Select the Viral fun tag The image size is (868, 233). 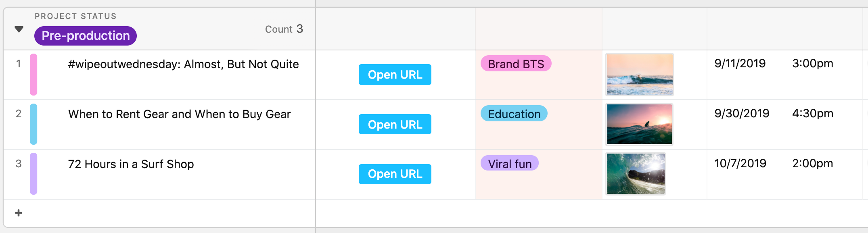coord(509,163)
